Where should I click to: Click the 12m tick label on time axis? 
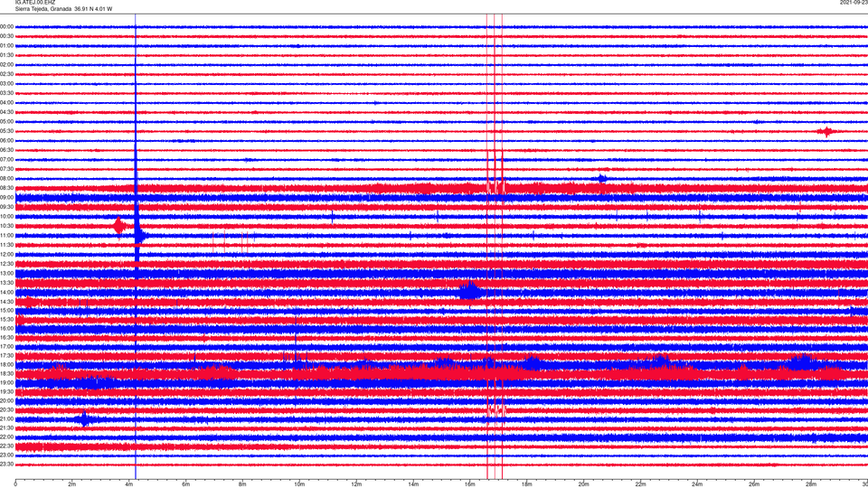pos(356,484)
